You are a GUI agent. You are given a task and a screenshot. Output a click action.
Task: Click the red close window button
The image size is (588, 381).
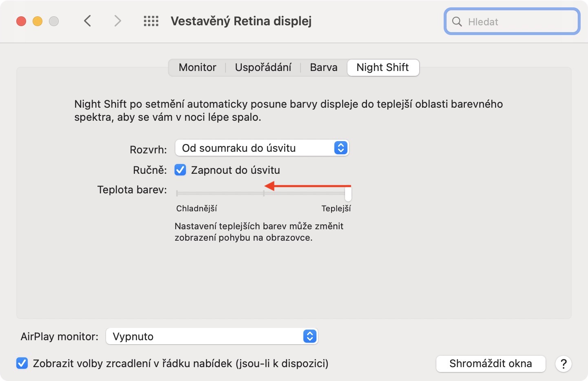(21, 21)
